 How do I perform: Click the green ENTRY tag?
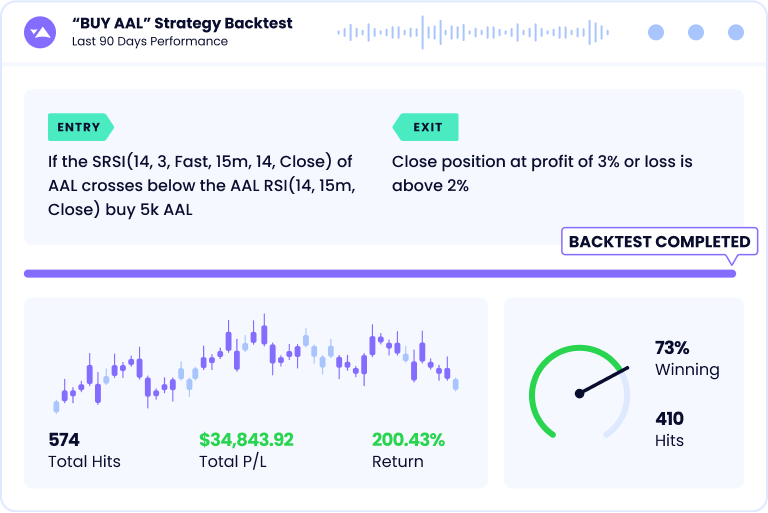(x=80, y=127)
